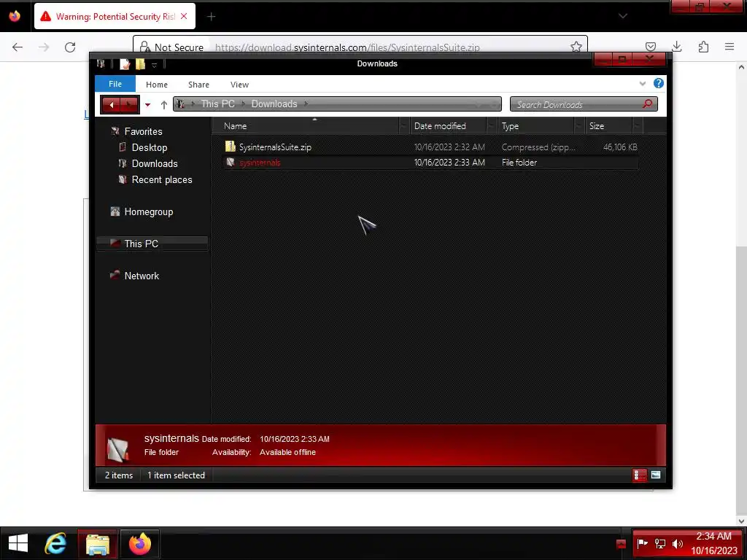Click the Explorer window system icon

point(101,63)
